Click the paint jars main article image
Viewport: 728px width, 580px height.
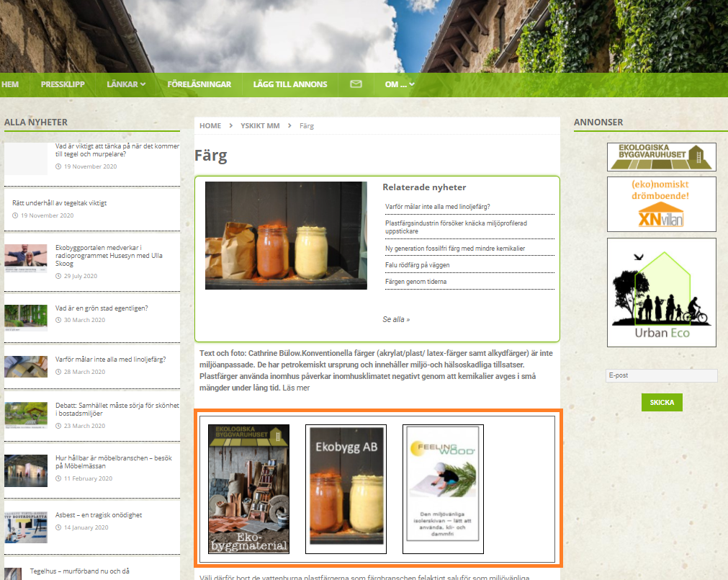pos(286,236)
